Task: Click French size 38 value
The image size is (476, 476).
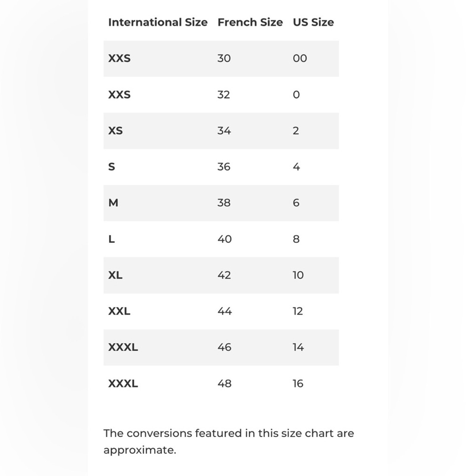Action: click(224, 203)
